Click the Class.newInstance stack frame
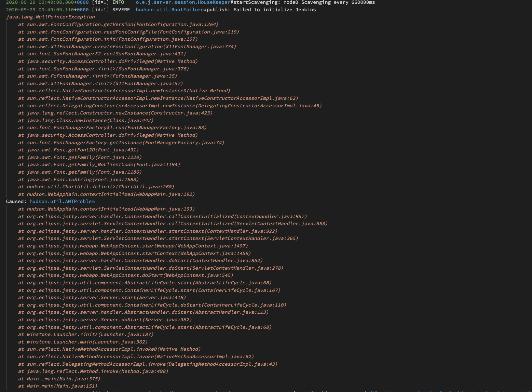 (x=86, y=120)
